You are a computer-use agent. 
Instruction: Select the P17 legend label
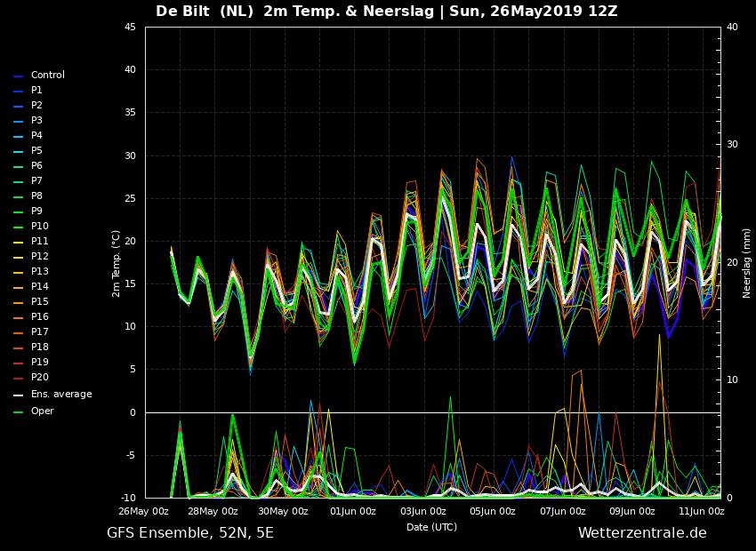40,332
